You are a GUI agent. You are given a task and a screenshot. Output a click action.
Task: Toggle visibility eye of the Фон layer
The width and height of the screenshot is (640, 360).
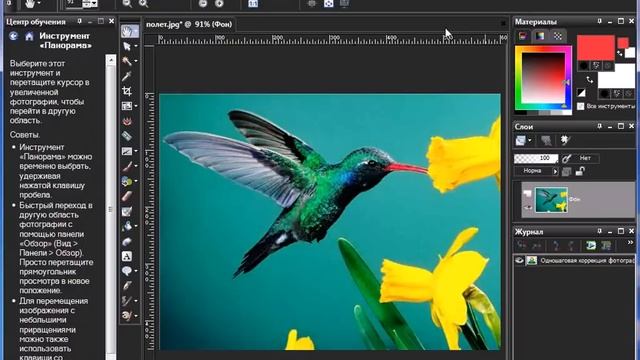528,207
